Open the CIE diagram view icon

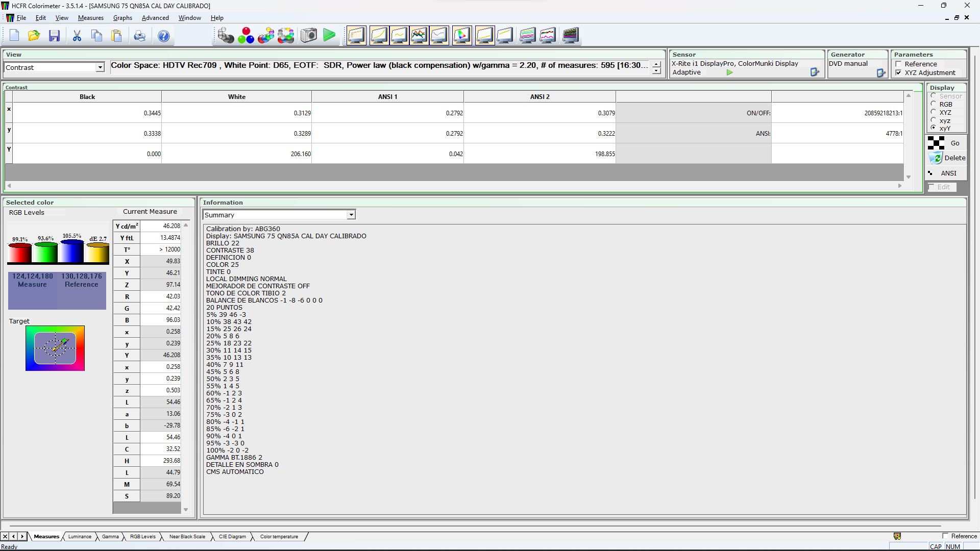[x=461, y=36]
